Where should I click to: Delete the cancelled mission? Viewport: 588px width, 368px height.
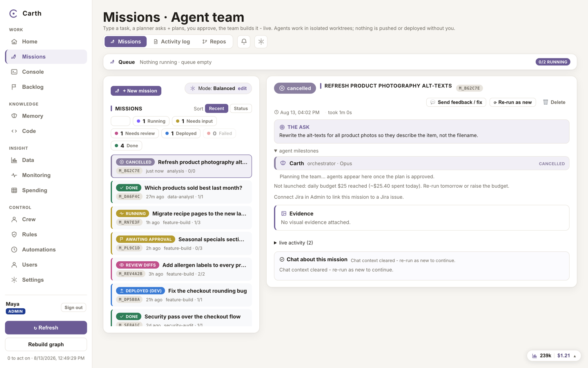tap(554, 102)
